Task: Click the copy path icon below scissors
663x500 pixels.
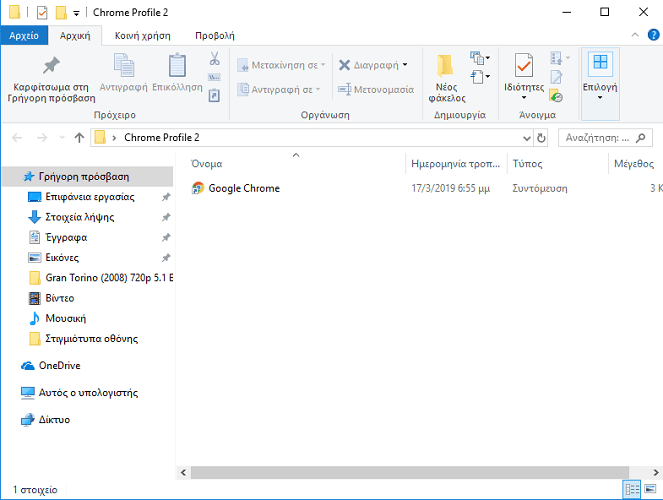Action: click(214, 77)
